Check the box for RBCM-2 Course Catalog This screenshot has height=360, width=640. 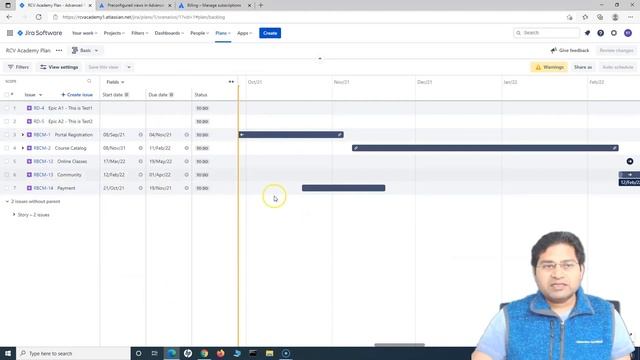[x=6, y=148]
